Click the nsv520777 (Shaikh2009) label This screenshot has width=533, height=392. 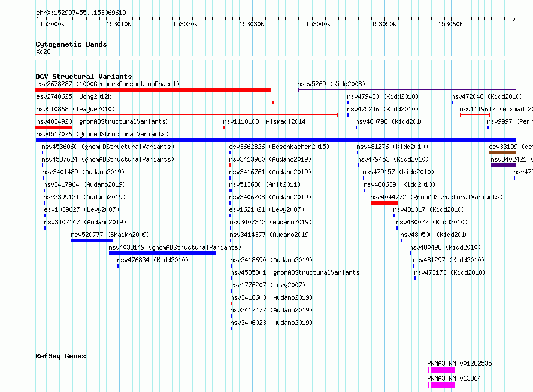tap(110, 235)
